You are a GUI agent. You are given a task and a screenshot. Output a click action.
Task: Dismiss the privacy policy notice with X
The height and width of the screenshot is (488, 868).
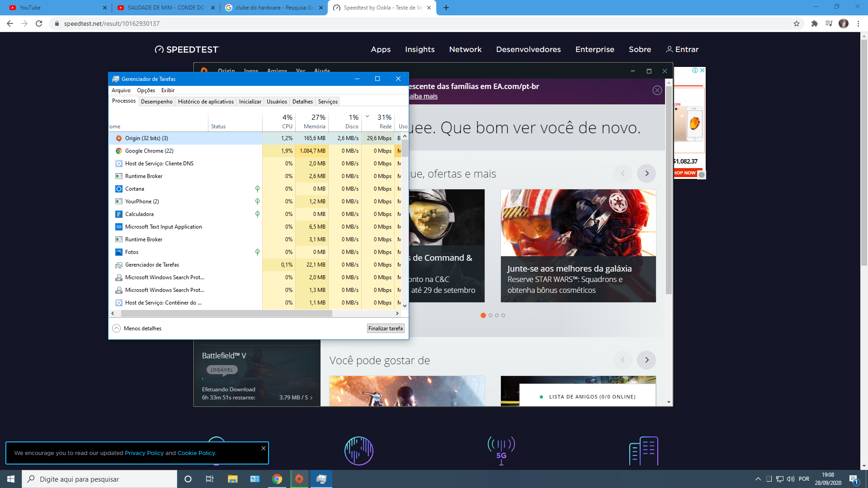(264, 448)
